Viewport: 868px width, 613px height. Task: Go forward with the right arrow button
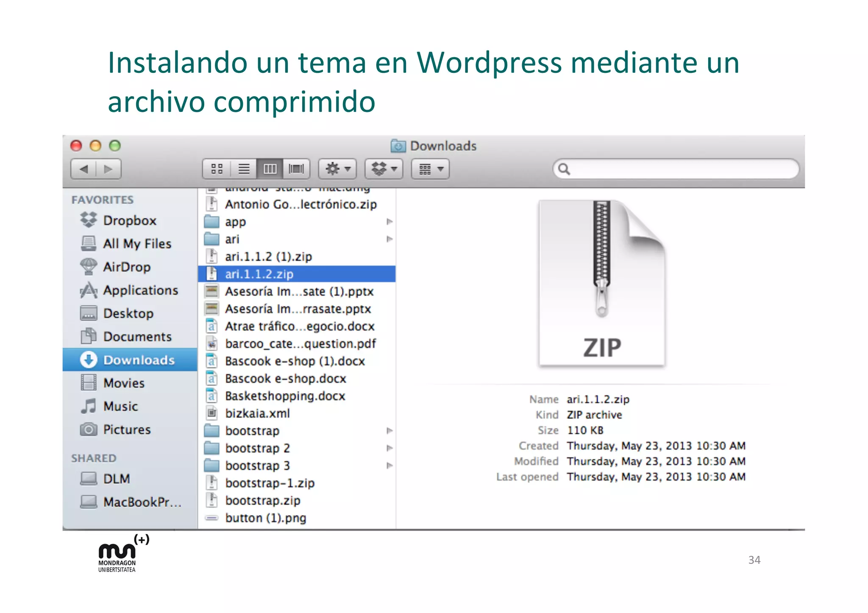108,169
